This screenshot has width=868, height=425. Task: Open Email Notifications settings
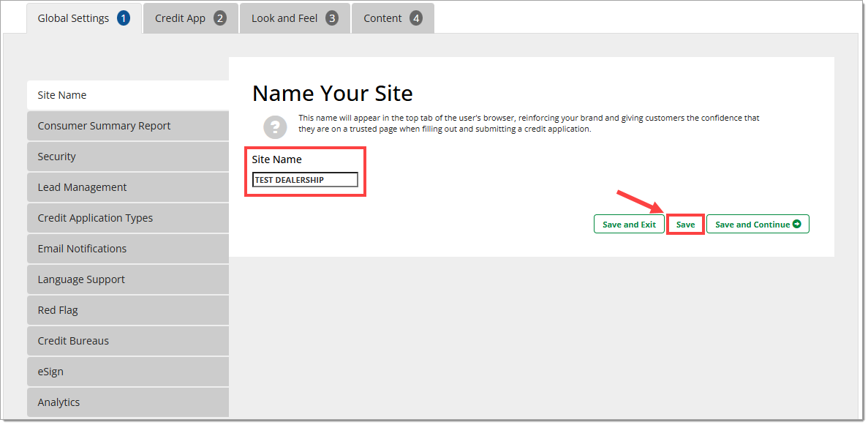click(127, 249)
